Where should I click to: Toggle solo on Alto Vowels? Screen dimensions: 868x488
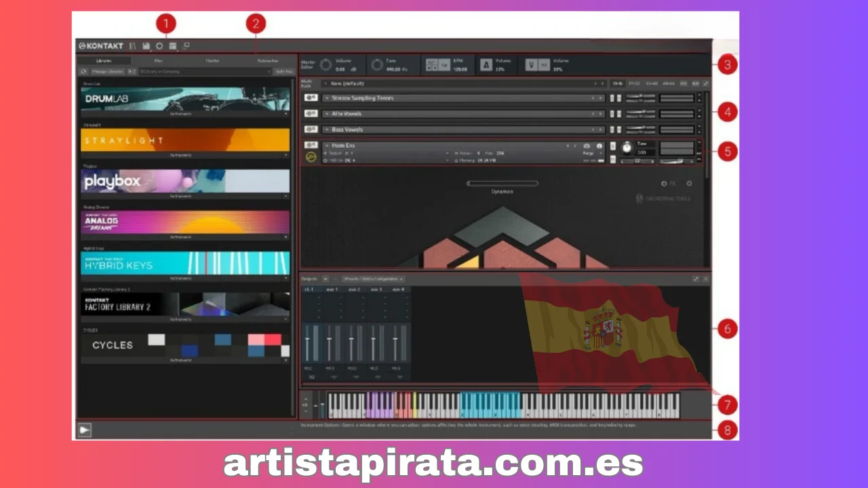point(612,114)
